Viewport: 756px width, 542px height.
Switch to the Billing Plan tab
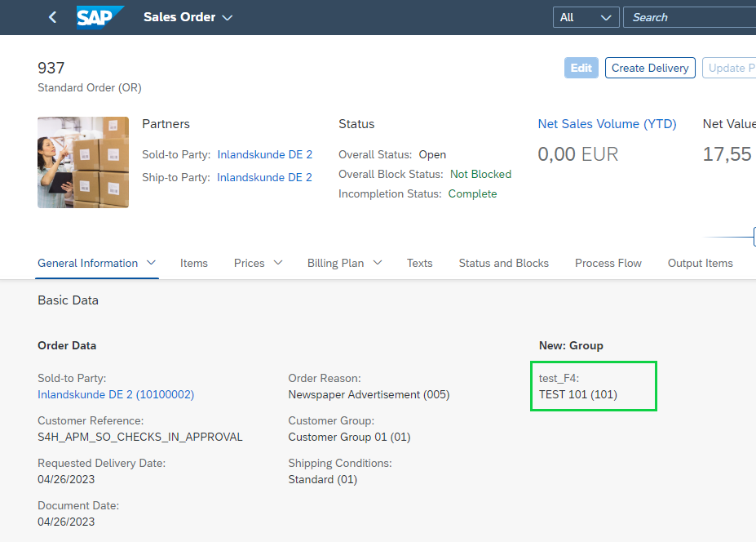point(335,263)
